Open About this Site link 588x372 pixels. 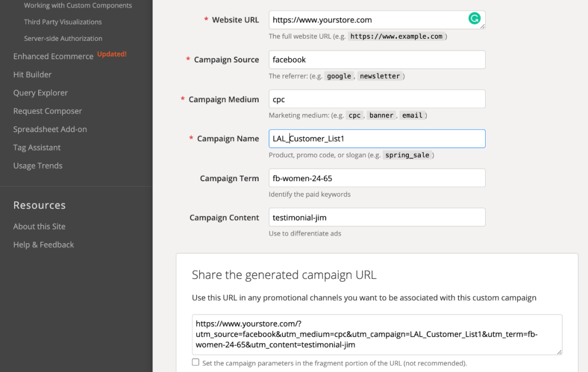pos(39,227)
